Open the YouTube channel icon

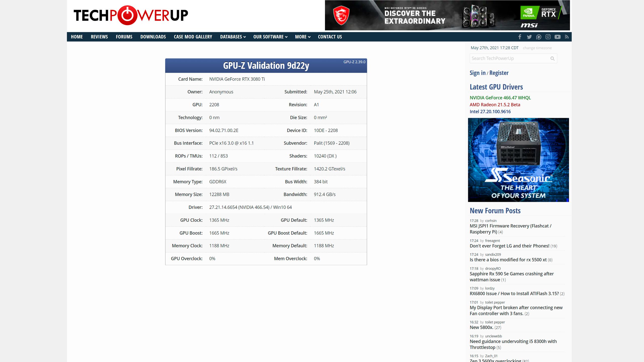(557, 37)
